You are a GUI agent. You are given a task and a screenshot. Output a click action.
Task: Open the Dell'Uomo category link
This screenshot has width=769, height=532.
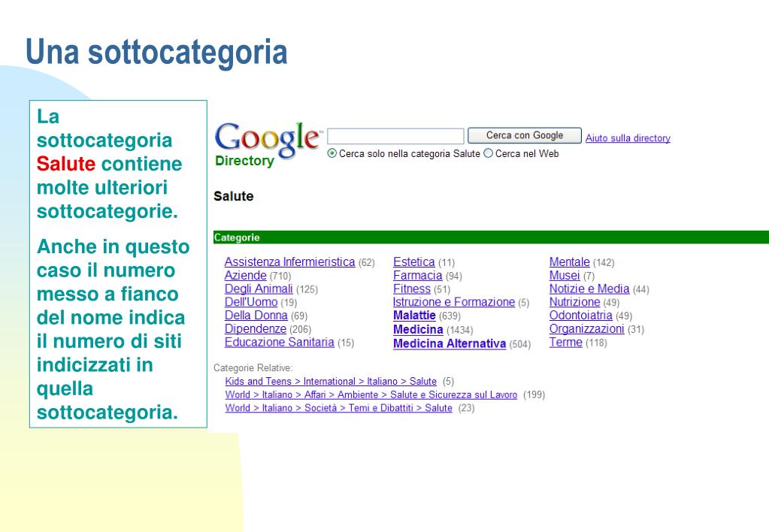[x=251, y=302]
